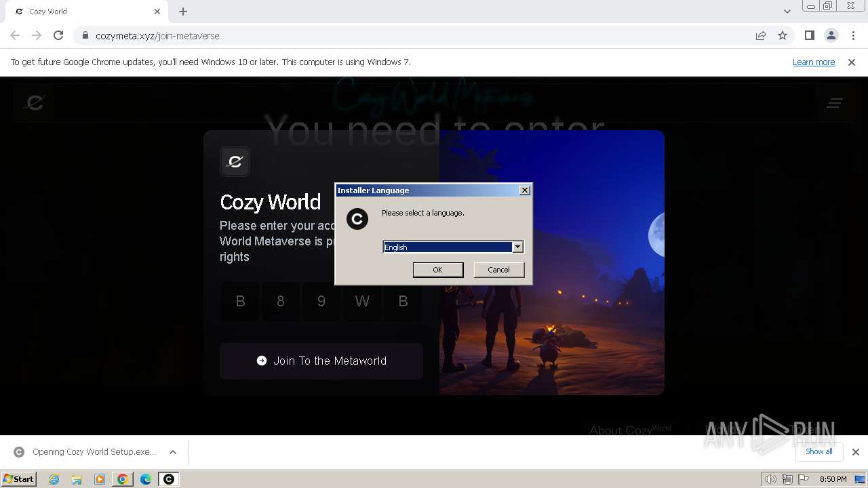Open network status in the system tray
The width and height of the screenshot is (868, 488).
tap(787, 479)
